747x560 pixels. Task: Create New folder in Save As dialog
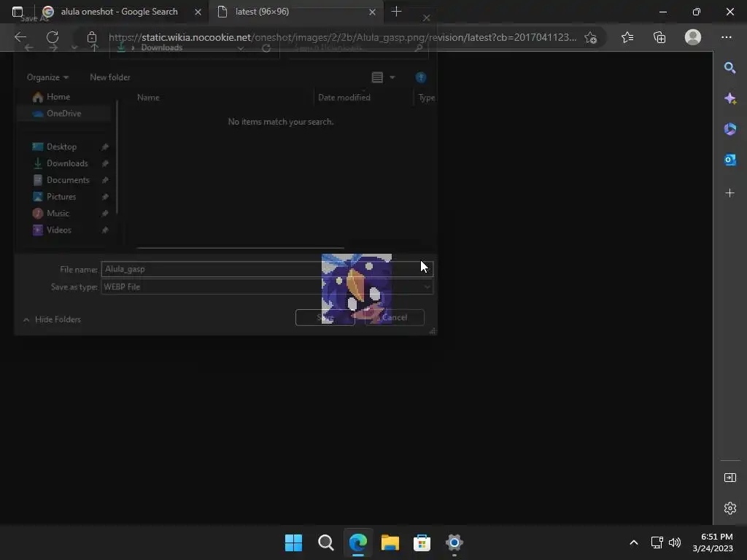(x=110, y=77)
